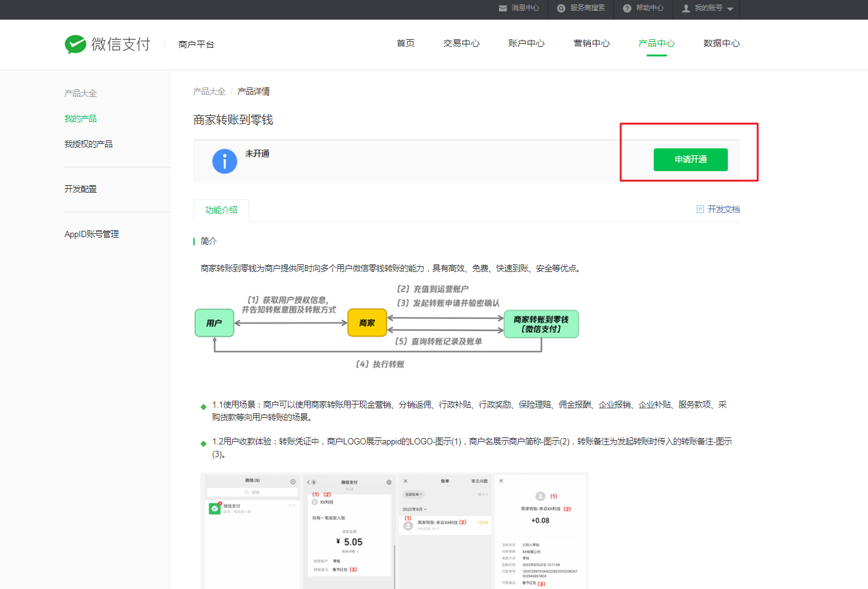Click the document icon beside 开发文档
Viewport: 868px width, 589px height.
(x=700, y=209)
